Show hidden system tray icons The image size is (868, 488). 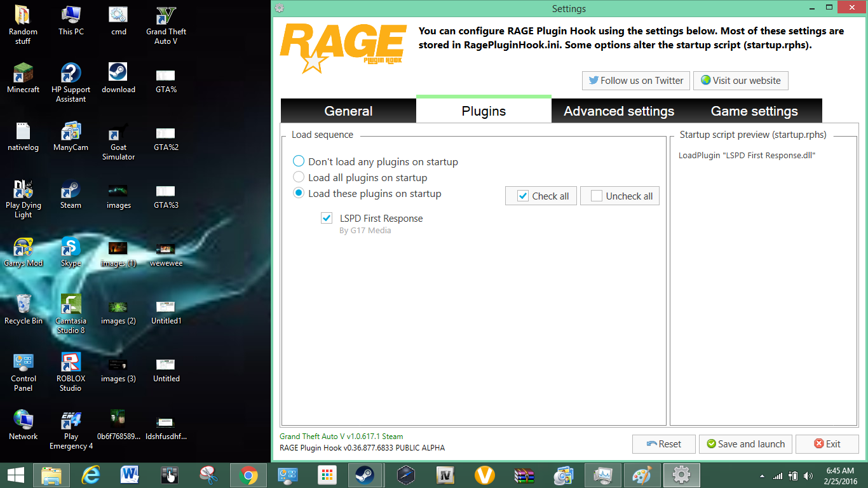click(762, 476)
